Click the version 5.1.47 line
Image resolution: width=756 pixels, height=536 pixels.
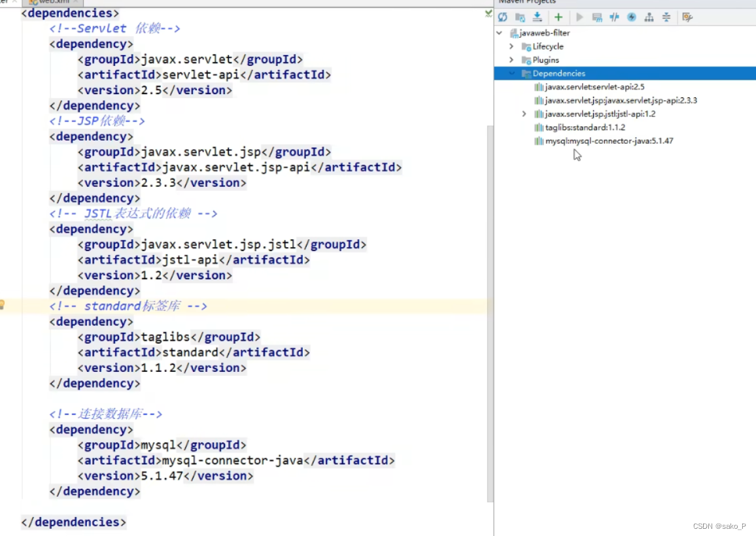click(x=165, y=476)
